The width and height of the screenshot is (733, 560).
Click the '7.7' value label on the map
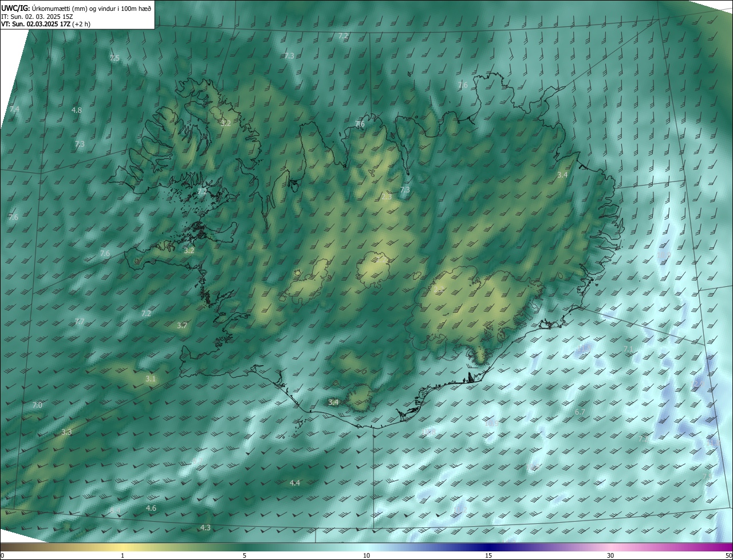(80, 321)
